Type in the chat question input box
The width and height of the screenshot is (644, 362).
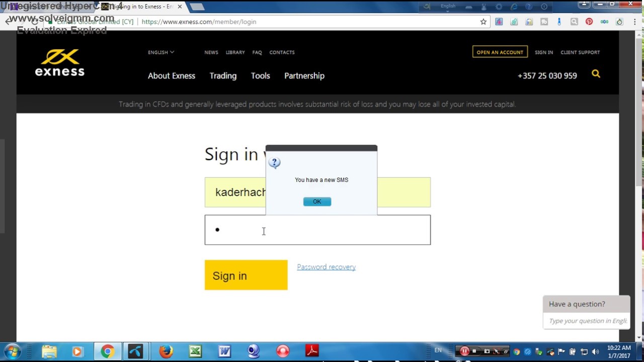[x=587, y=321]
